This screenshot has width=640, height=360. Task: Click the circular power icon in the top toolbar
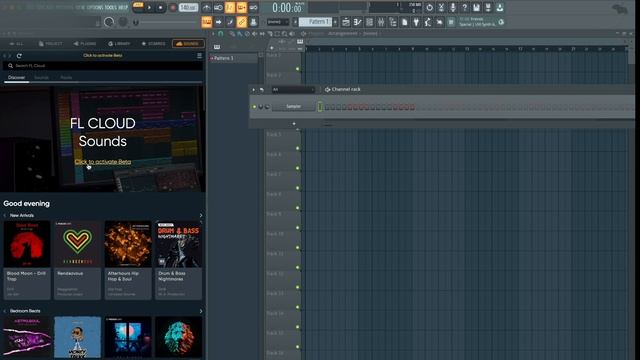(429, 7)
